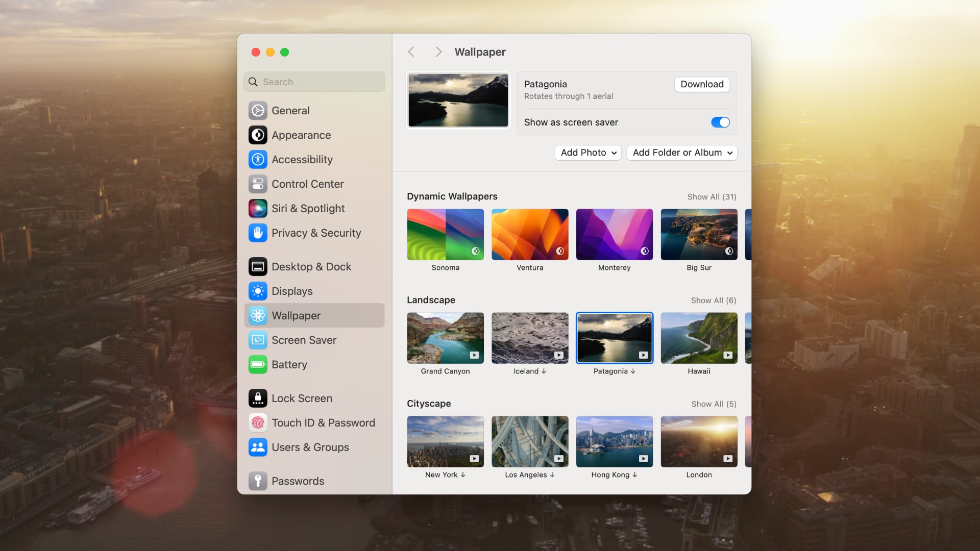Choose the London aerial wallpaper
Viewport: 980px width, 551px height.
[x=699, y=442]
